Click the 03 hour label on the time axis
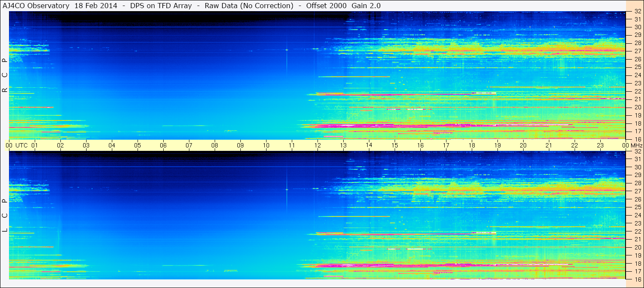Viewport: 644px width, 288px height. tap(86, 145)
